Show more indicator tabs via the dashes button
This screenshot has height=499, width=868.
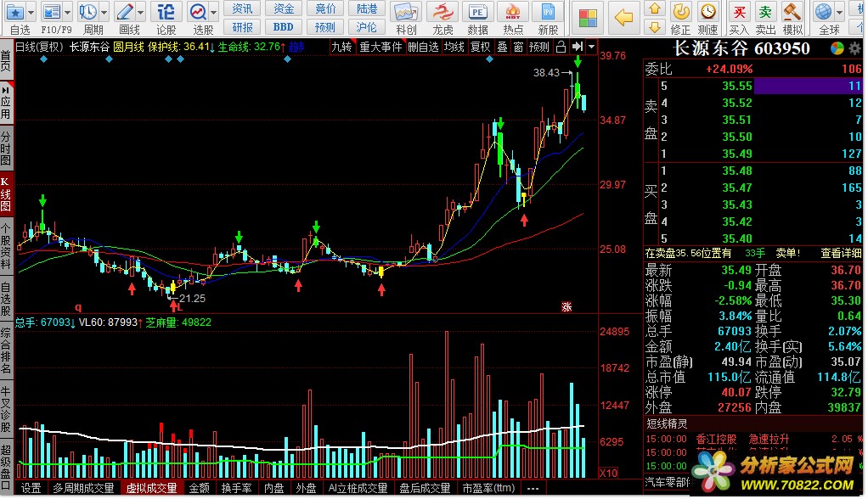533,489
